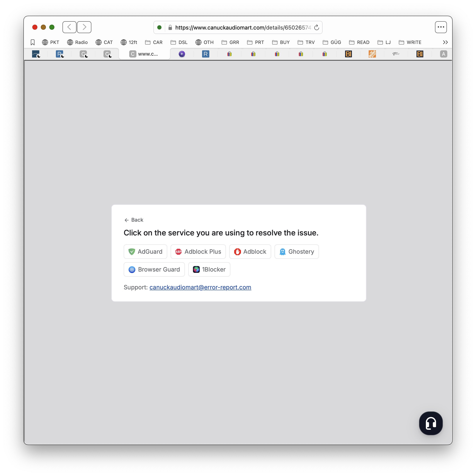Open the CAR bookmarks folder

tap(154, 42)
